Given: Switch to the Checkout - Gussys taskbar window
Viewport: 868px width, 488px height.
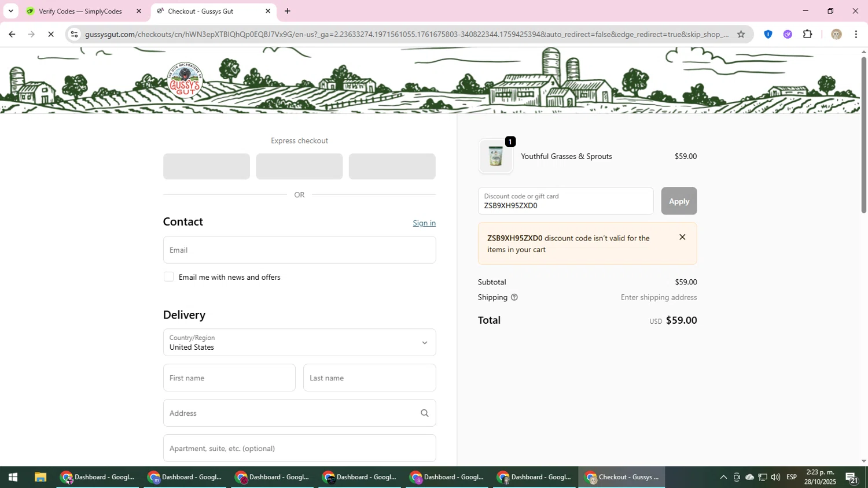Looking at the screenshot, I should (x=621, y=477).
